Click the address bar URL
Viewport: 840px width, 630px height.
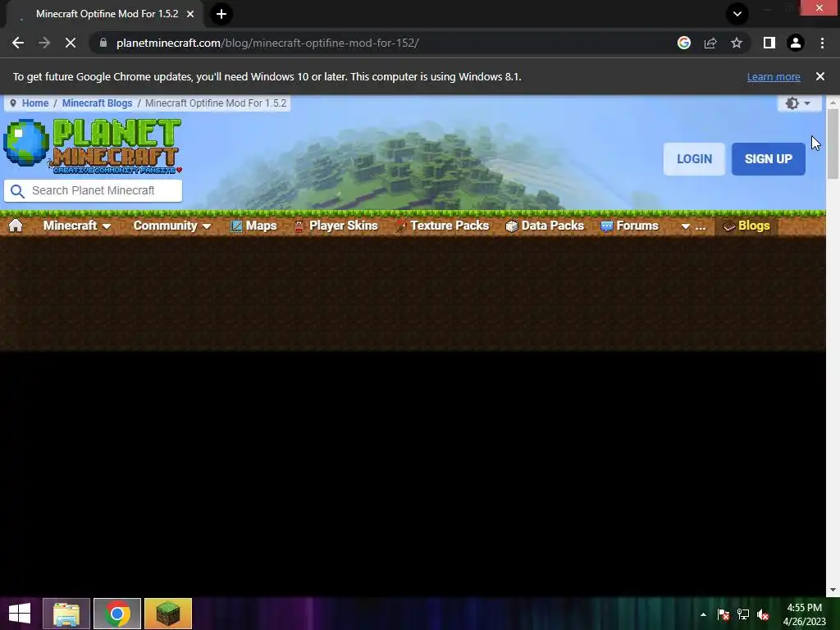tap(267, 43)
